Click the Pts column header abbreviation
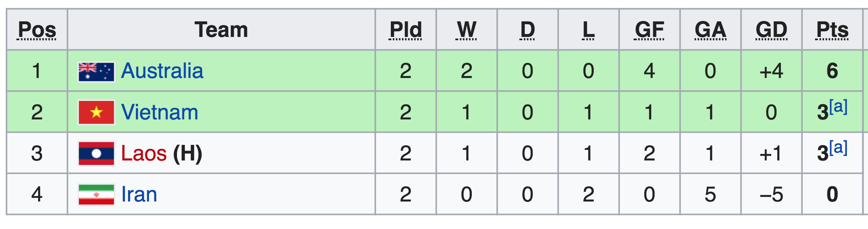868x229 pixels. click(x=832, y=30)
